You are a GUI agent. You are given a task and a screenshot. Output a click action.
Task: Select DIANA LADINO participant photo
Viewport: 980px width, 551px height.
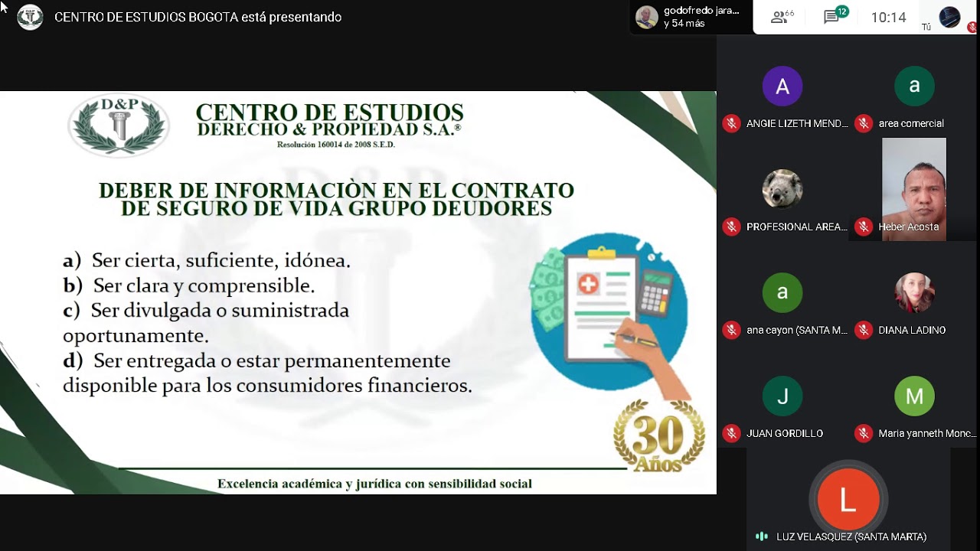click(914, 292)
